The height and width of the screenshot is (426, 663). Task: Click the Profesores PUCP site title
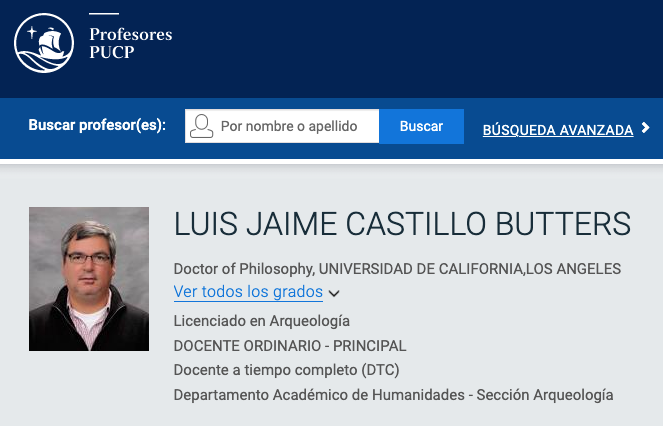click(x=130, y=43)
